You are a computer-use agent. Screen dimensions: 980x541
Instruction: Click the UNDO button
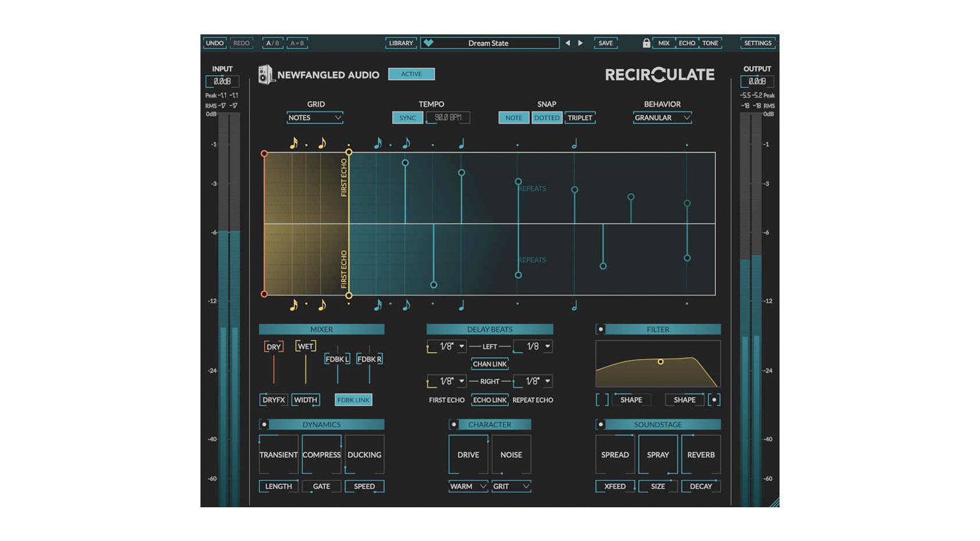tap(215, 43)
